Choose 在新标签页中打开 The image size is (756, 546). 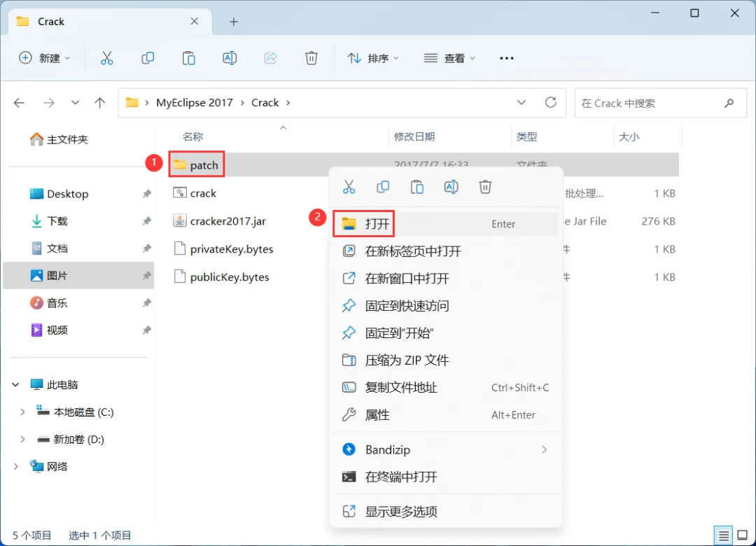point(445,251)
